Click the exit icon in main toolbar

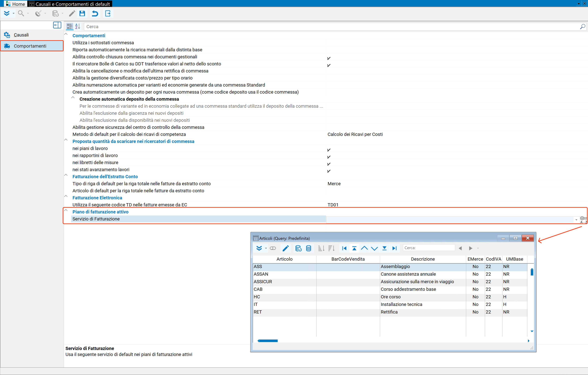(108, 13)
